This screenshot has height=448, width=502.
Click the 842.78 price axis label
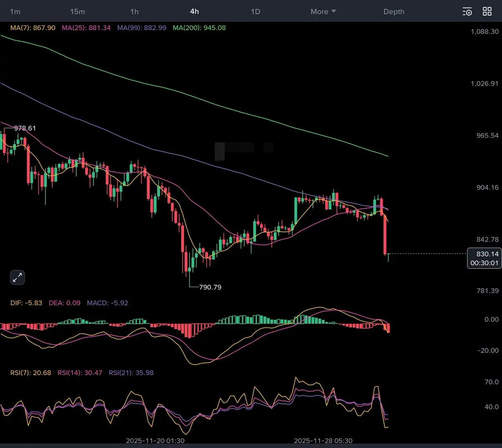point(488,239)
